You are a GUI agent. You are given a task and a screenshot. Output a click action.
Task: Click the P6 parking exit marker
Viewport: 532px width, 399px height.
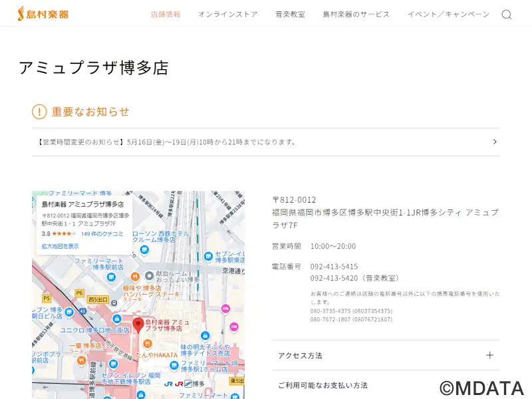79,293
